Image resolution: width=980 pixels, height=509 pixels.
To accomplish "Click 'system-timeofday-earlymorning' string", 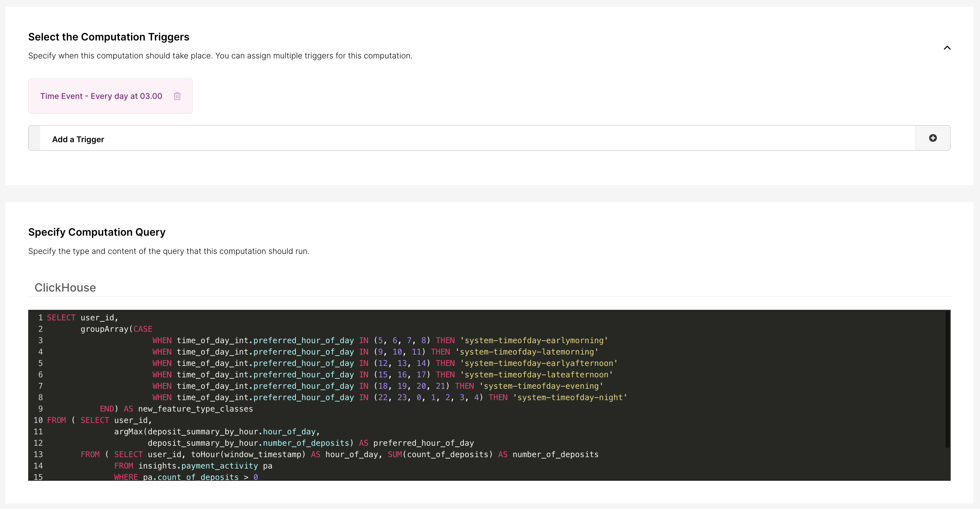I will [534, 340].
